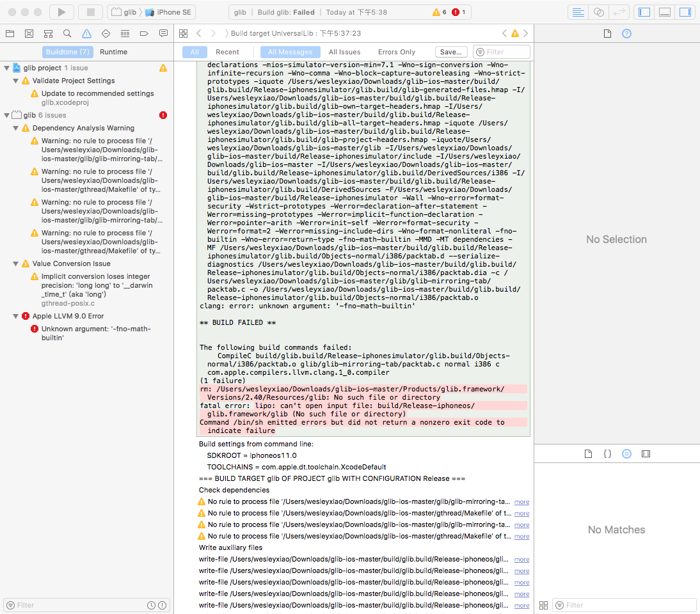The width and height of the screenshot is (700, 614).
Task: Toggle the utilities pane visibility
Action: click(x=685, y=12)
